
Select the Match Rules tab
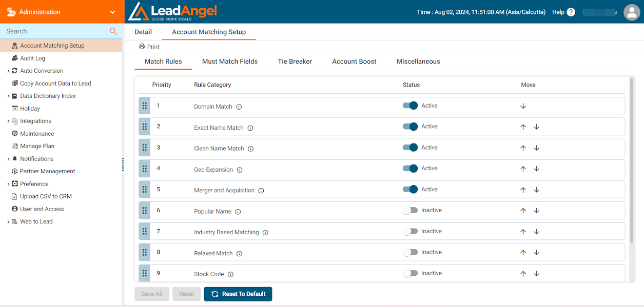coord(163,62)
